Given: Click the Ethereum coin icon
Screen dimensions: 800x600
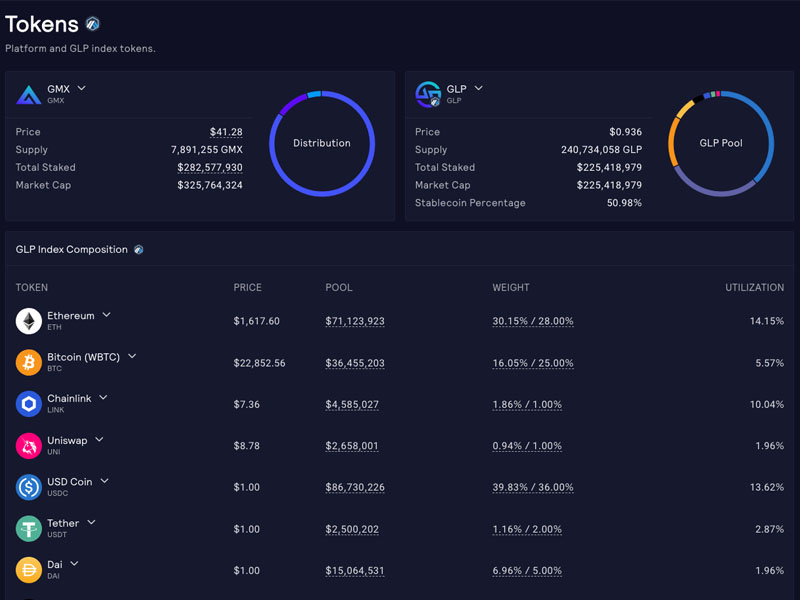Looking at the screenshot, I should [x=29, y=321].
